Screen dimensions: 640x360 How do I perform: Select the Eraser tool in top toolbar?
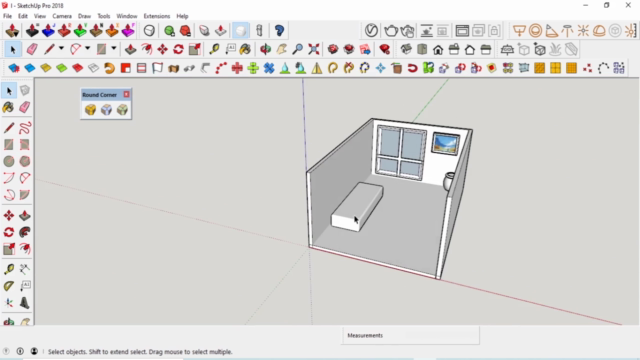pos(32,49)
